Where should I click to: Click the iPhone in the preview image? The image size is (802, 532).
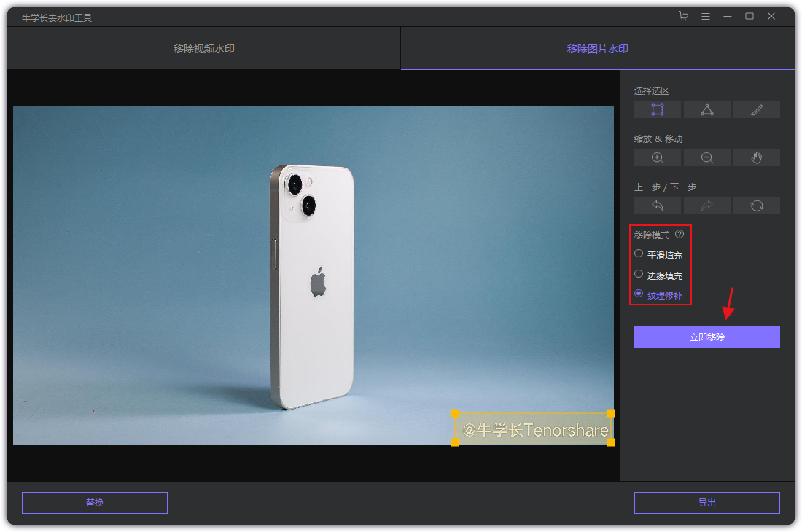click(x=313, y=286)
